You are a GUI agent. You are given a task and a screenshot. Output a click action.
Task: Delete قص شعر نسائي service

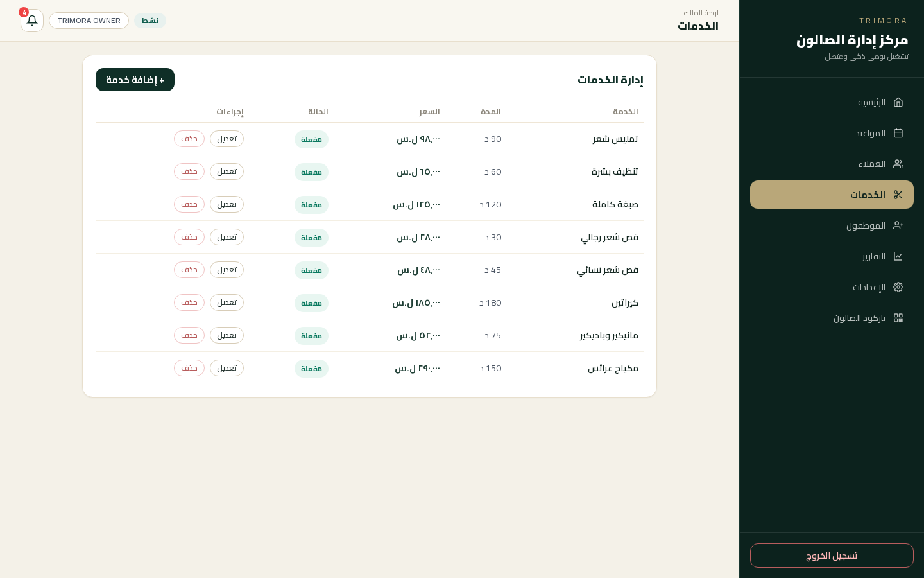(189, 270)
